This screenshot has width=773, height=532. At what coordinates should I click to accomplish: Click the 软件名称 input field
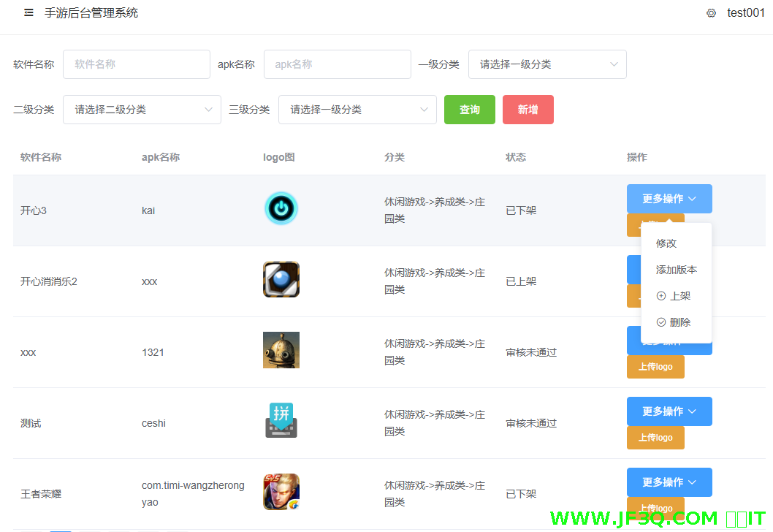pos(136,64)
